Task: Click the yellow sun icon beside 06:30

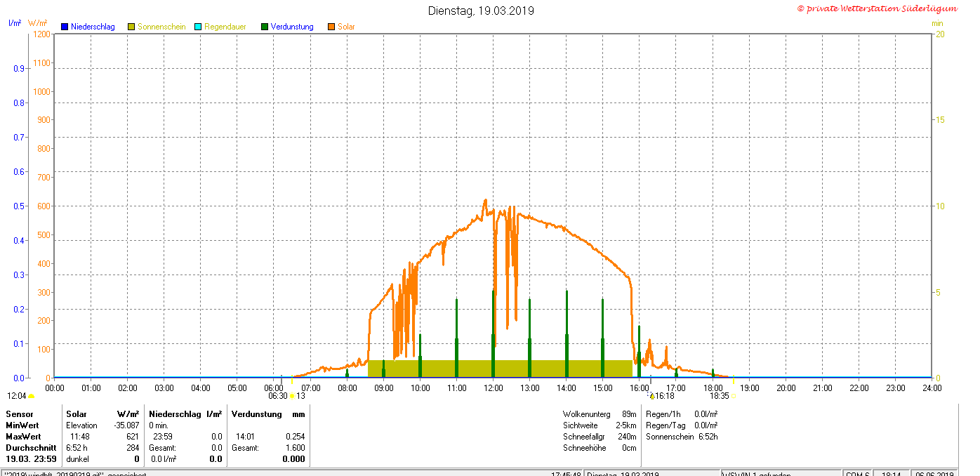Action: point(292,396)
